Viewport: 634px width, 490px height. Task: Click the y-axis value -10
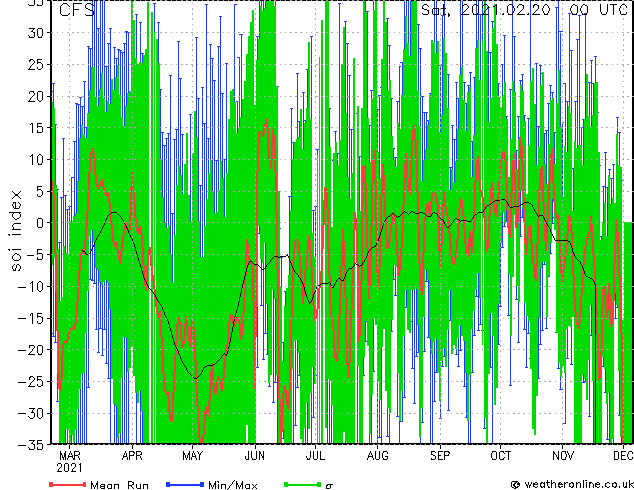click(31, 287)
